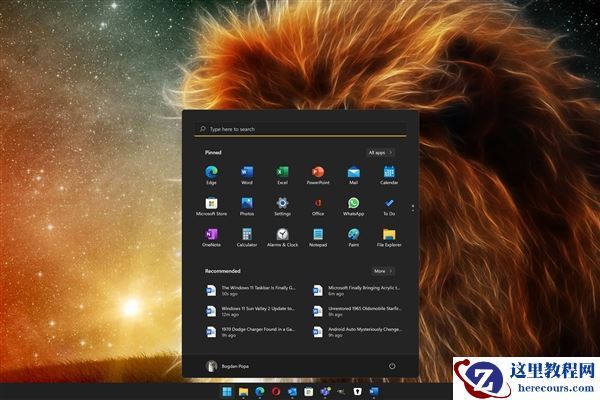Open Edge browser from the taskbar
The width and height of the screenshot is (600, 400).
pyautogui.click(x=260, y=391)
